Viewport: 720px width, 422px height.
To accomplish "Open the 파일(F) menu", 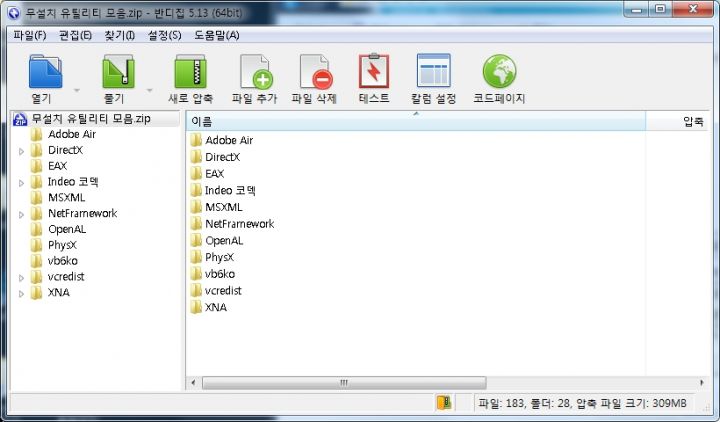I will (x=30, y=35).
